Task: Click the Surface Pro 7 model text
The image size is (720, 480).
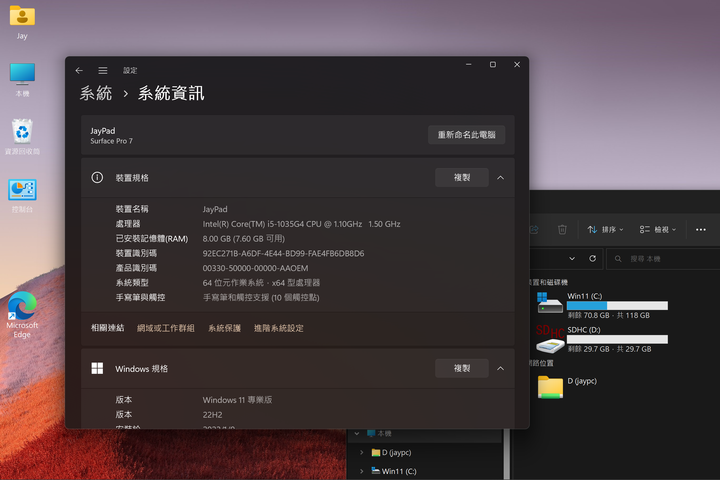Action: 112,141
